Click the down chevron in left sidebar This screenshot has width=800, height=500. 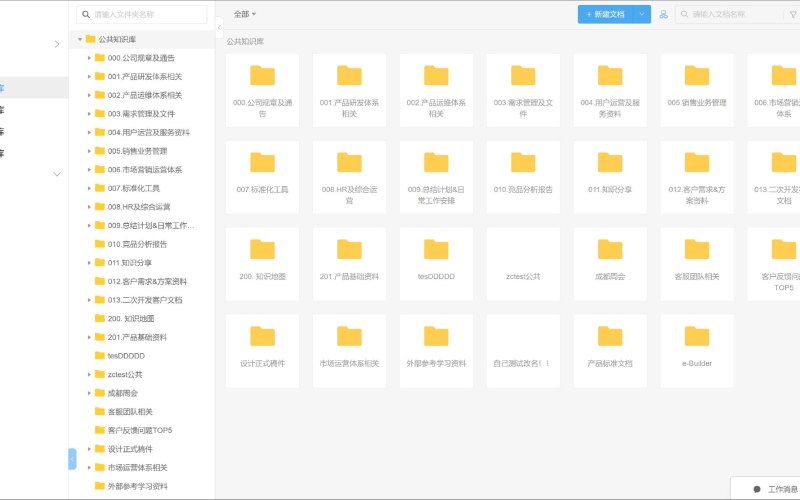point(57,174)
